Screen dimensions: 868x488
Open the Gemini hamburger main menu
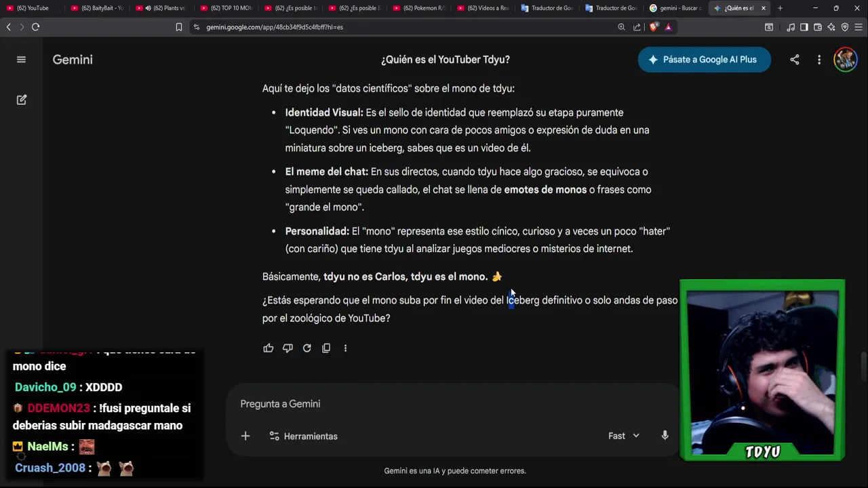21,60
